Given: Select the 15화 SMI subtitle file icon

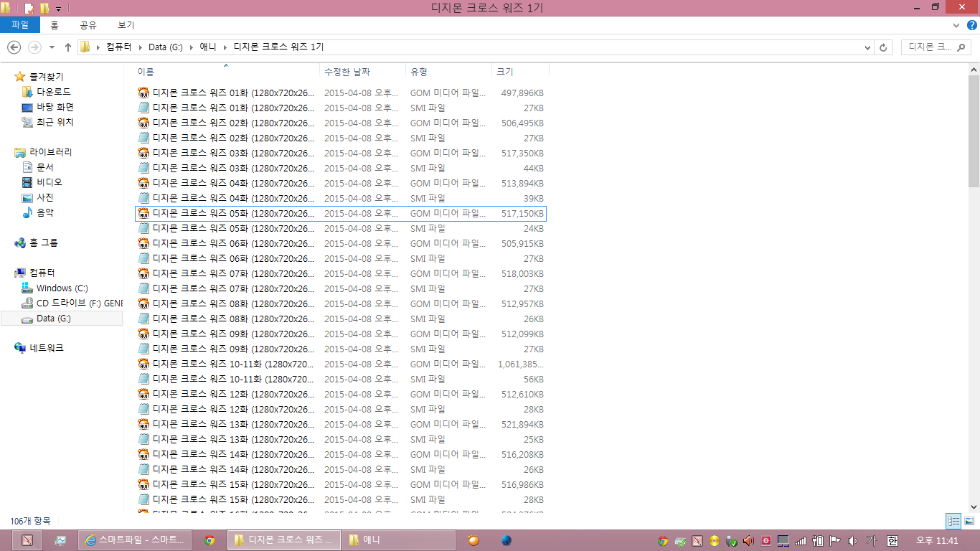Looking at the screenshot, I should tap(143, 499).
